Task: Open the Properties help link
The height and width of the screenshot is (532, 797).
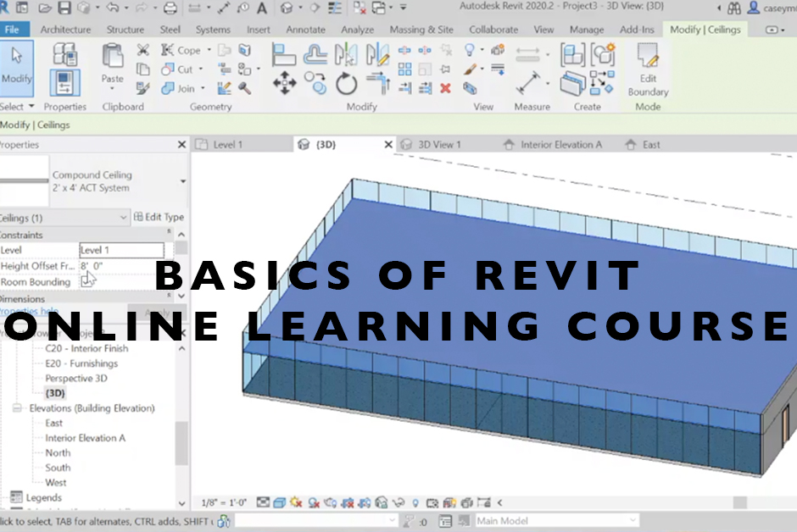Action: click(29, 311)
